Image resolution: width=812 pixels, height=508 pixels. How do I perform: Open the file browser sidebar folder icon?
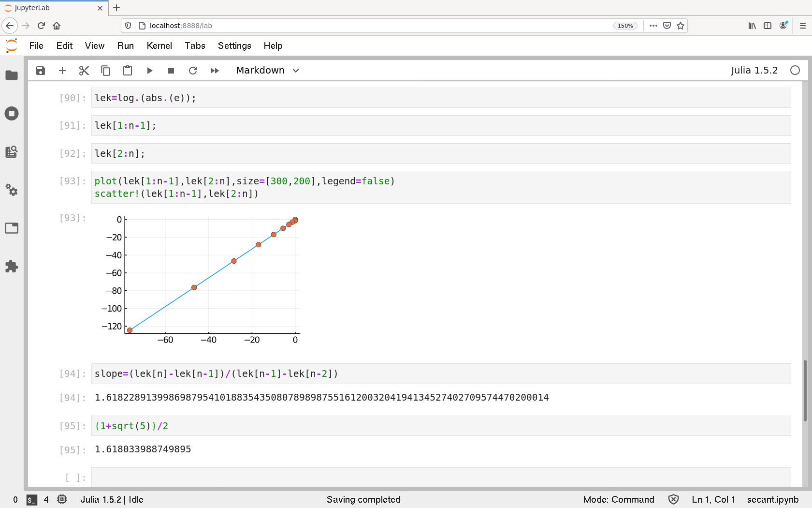coord(12,75)
